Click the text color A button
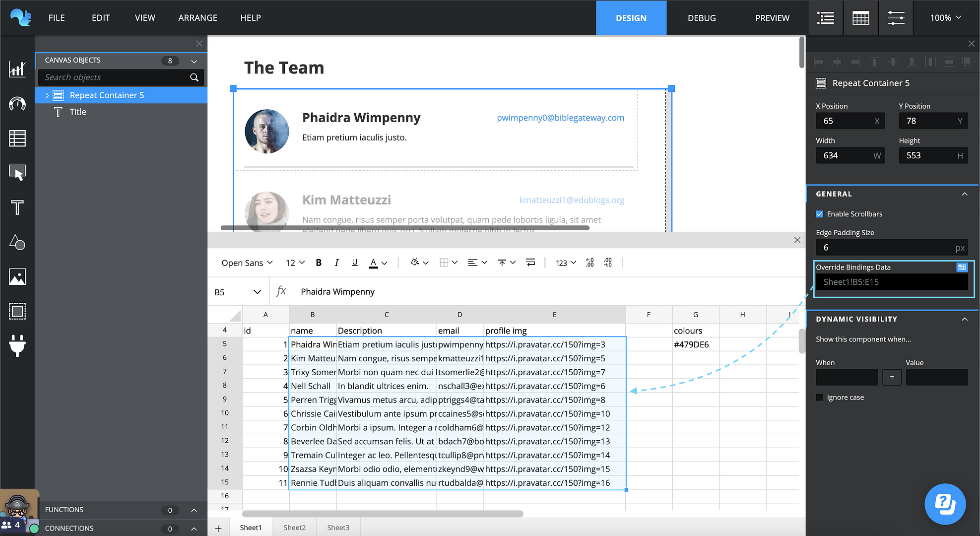The image size is (980, 536). [x=373, y=263]
